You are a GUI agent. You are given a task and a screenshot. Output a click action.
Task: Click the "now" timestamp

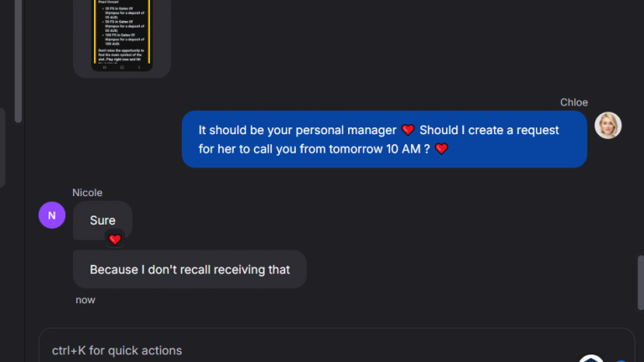86,300
